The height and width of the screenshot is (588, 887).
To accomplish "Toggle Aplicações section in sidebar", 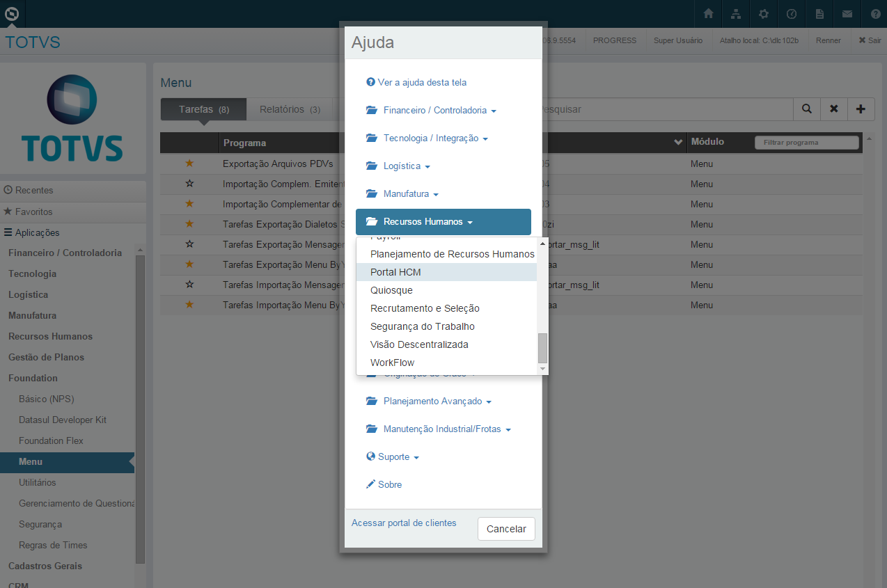I will tap(73, 232).
